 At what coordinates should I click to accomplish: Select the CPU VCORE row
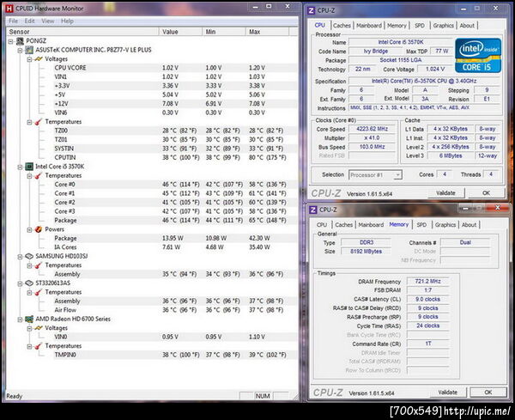(x=170, y=68)
